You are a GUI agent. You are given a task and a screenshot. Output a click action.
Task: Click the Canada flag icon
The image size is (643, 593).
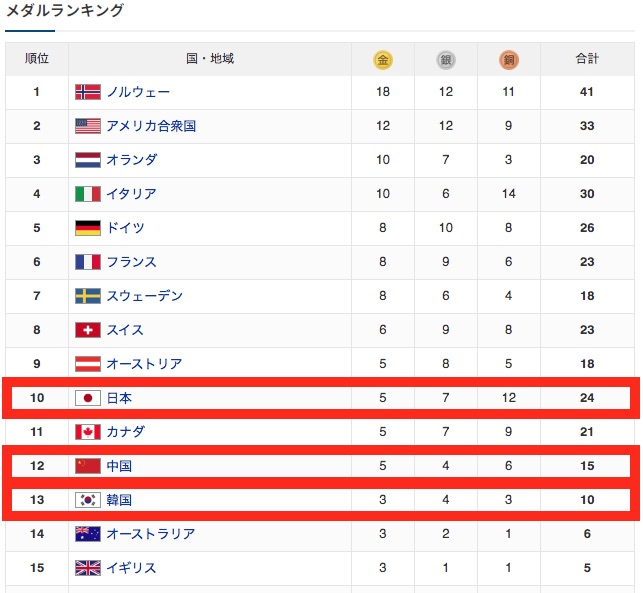88,432
